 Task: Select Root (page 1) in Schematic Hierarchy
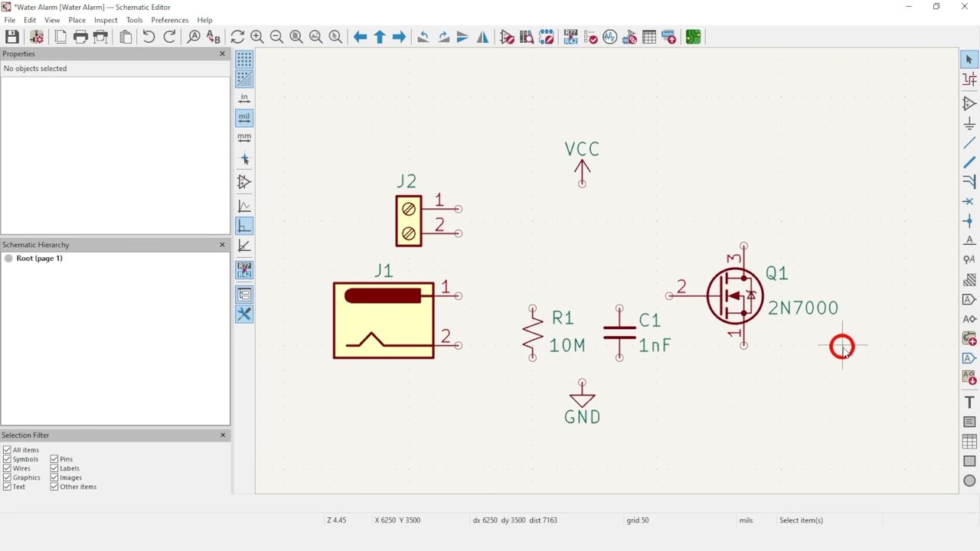pos(39,259)
